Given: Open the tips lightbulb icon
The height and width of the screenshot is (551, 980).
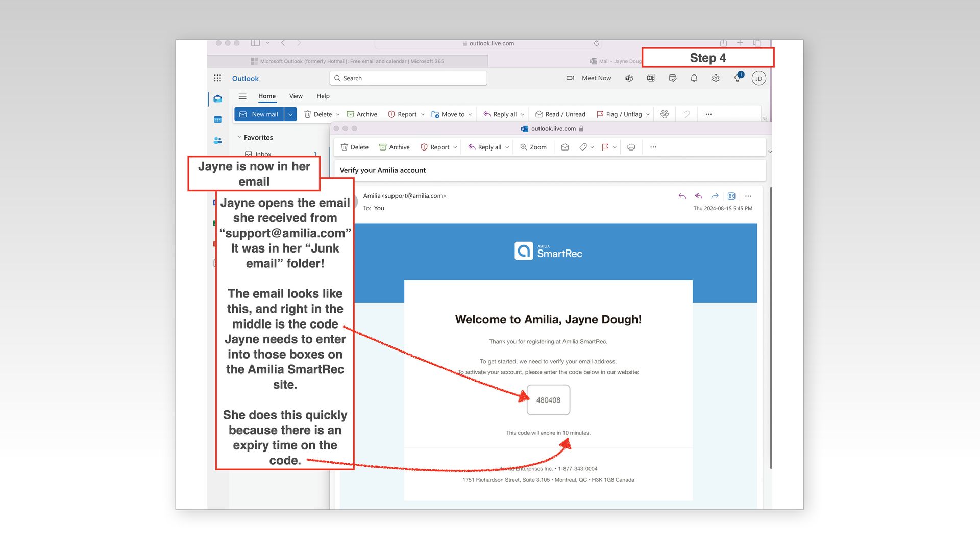Looking at the screenshot, I should [738, 78].
